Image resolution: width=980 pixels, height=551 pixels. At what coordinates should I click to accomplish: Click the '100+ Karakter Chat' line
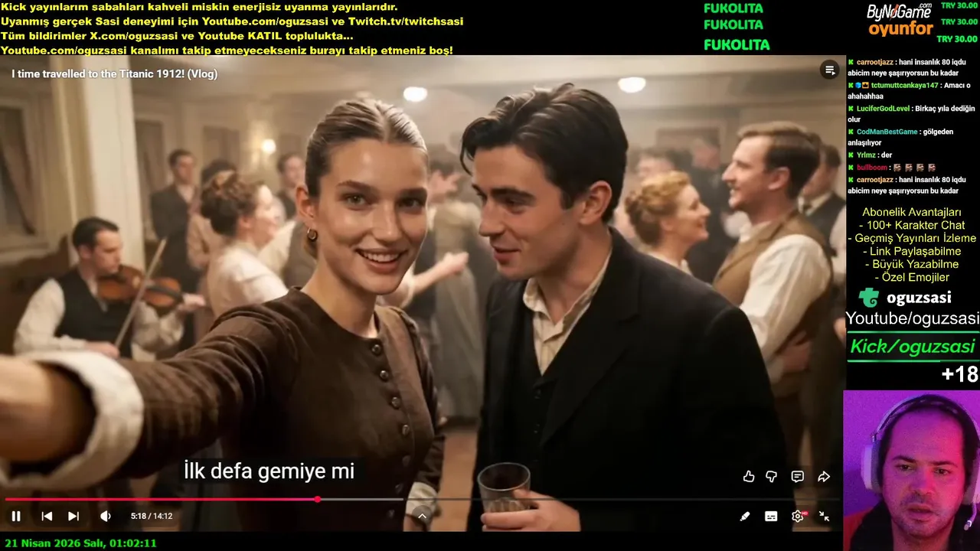[x=912, y=225]
